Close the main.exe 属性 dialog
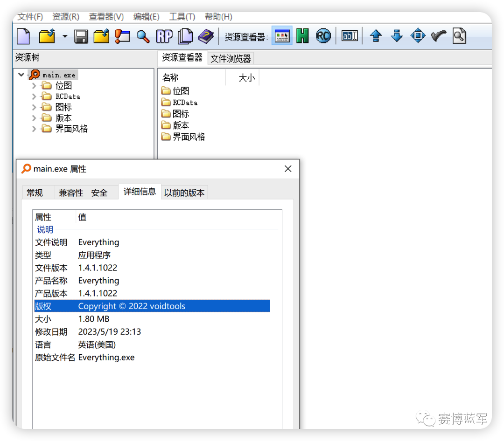504x441 pixels. [x=288, y=169]
